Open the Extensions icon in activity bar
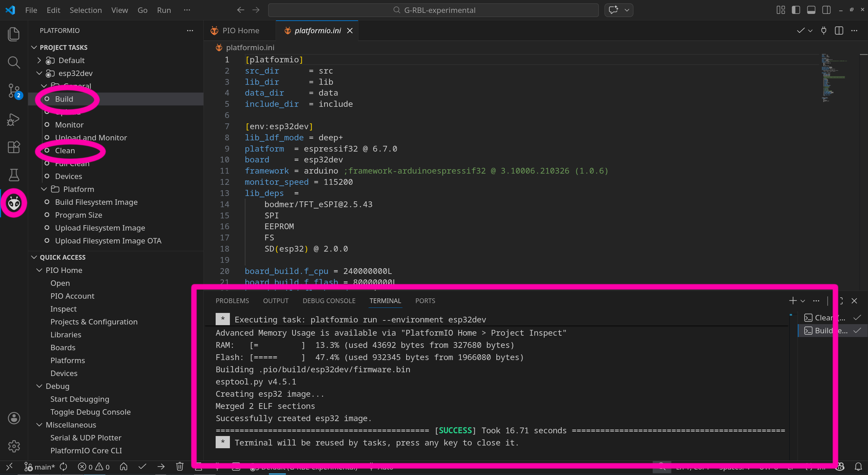868x475 pixels. (x=14, y=147)
